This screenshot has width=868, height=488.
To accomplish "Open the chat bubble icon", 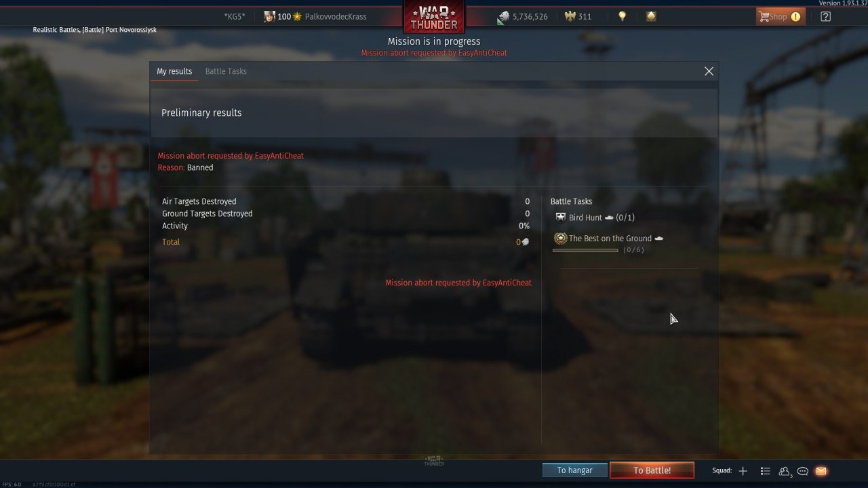I will [803, 471].
